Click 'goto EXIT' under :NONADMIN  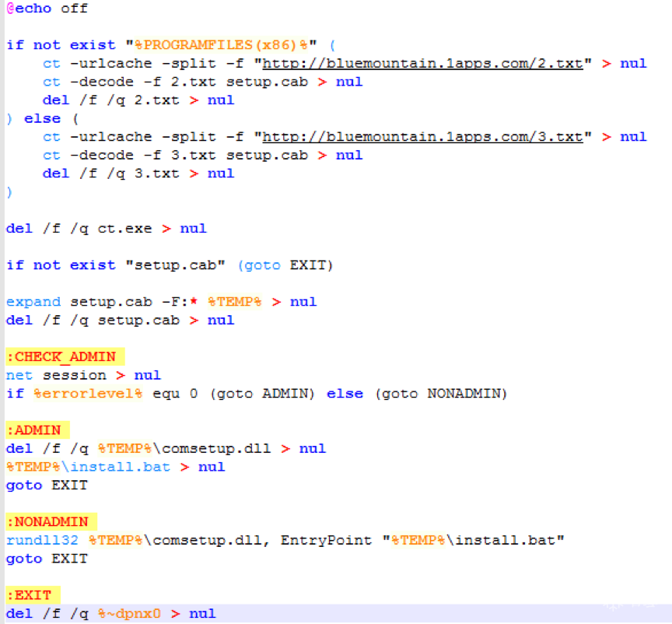click(47, 559)
